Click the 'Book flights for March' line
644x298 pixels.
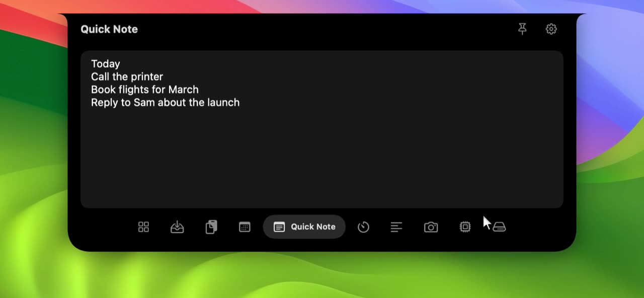145,90
